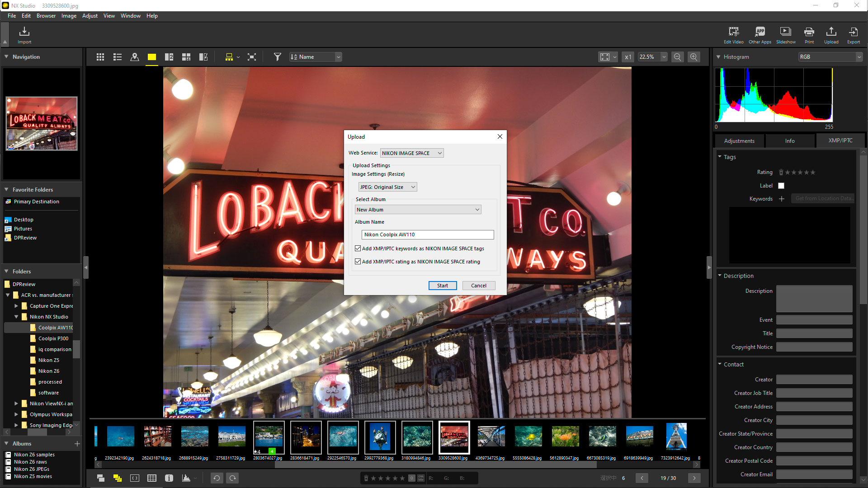The image size is (868, 488).
Task: Collapse the Favorite Folders panel
Action: click(x=6, y=190)
